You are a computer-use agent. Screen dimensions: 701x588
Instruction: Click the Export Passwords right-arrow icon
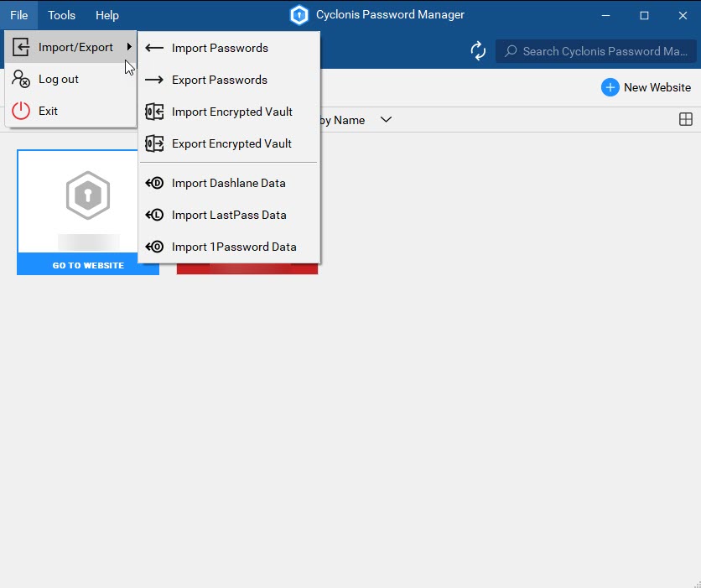coord(154,80)
